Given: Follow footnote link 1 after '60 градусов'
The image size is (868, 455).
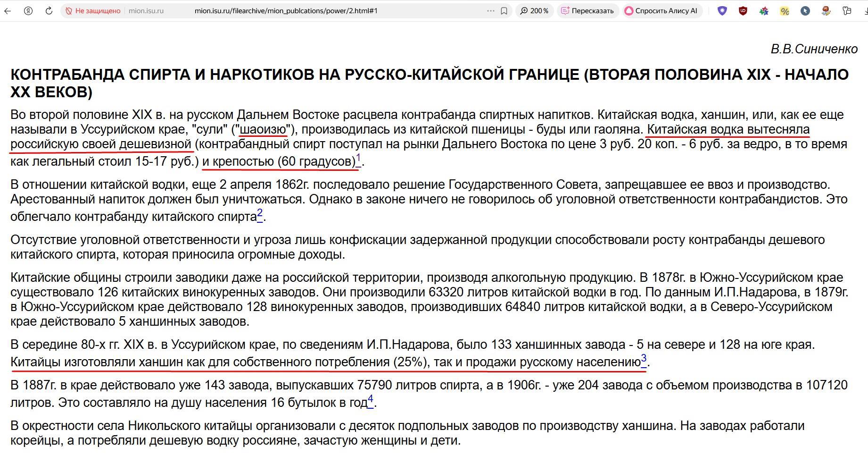Looking at the screenshot, I should pos(358,159).
